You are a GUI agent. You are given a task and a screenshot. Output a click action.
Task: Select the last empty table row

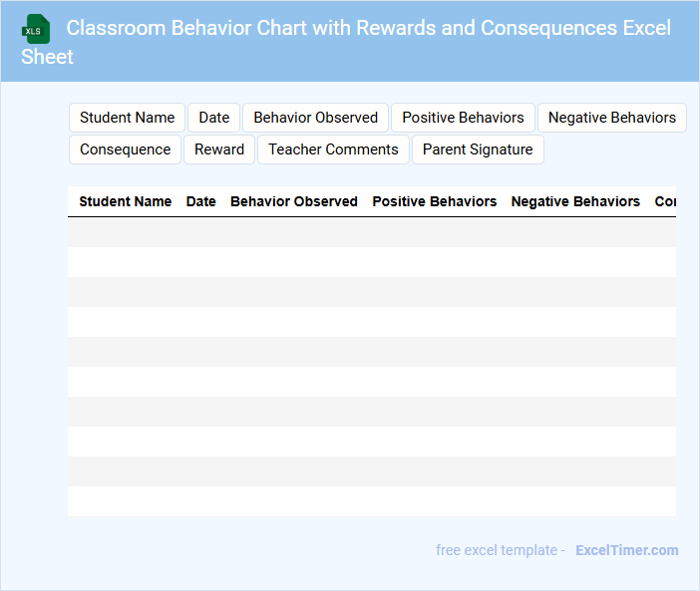tap(371, 501)
